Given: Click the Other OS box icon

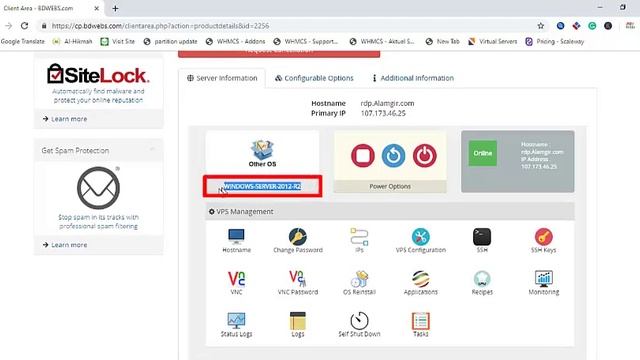Looking at the screenshot, I should coord(262,150).
